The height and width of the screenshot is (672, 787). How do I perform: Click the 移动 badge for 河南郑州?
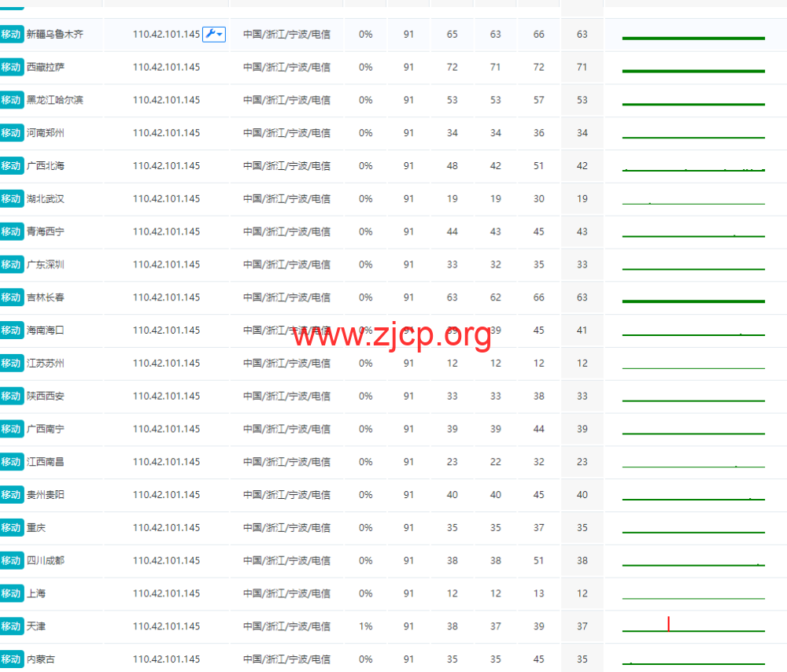(11, 133)
